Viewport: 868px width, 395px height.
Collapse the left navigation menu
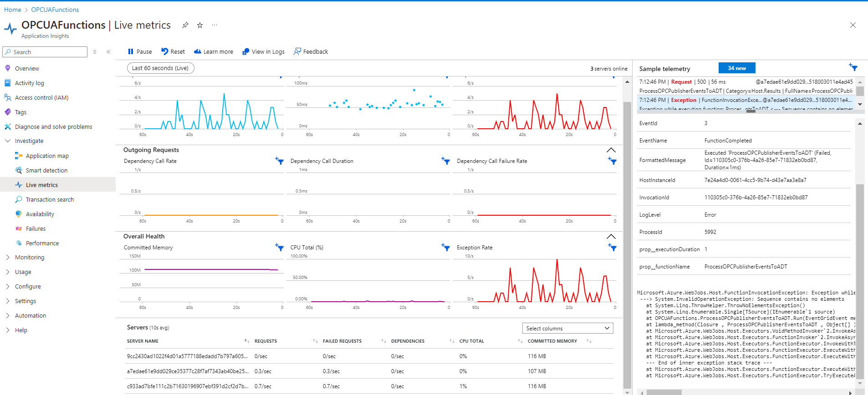click(108, 52)
